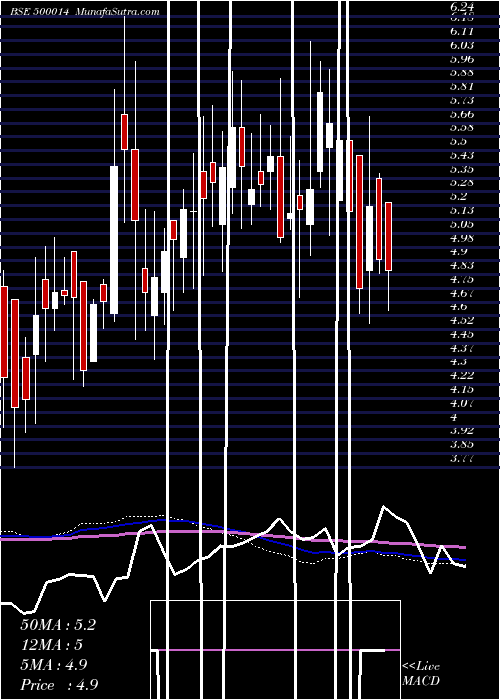Click the 4.22 price axis label

(461, 376)
